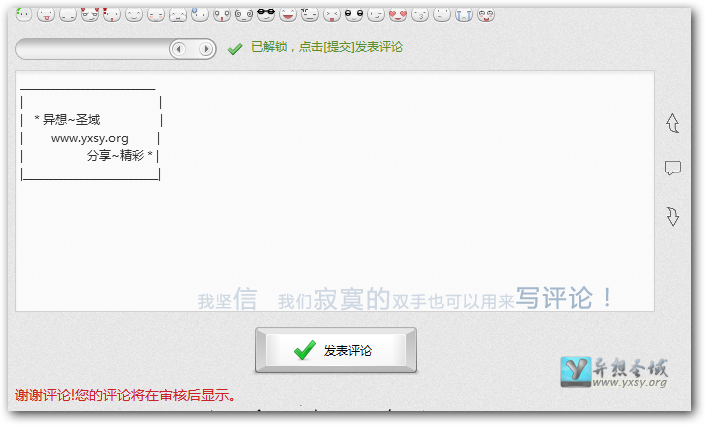Insert the heart-eyes emoji
Image resolution: width=705 pixels, height=425 pixels.
[397, 14]
